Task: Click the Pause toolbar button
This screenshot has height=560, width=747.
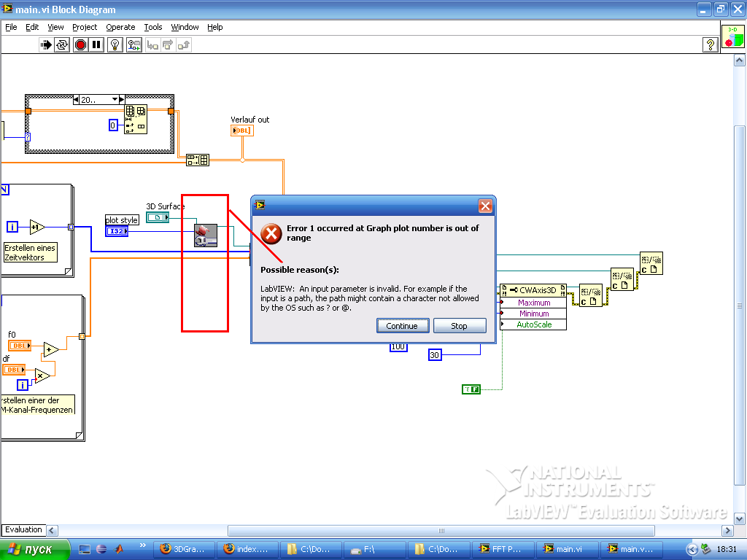Action: click(96, 44)
